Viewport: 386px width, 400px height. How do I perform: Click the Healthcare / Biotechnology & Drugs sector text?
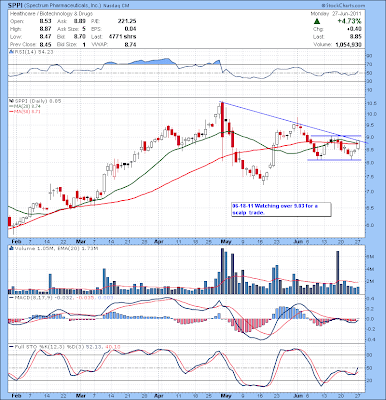51,14
